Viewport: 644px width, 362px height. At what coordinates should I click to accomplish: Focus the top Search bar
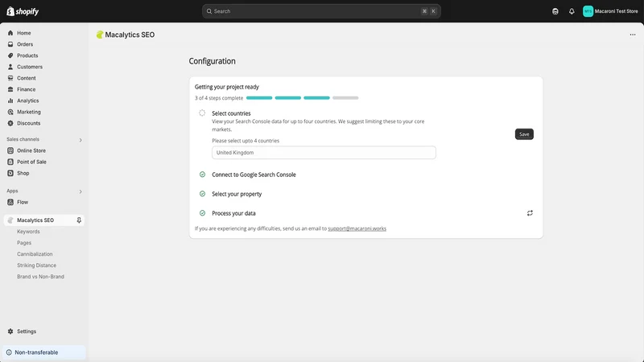pyautogui.click(x=321, y=11)
